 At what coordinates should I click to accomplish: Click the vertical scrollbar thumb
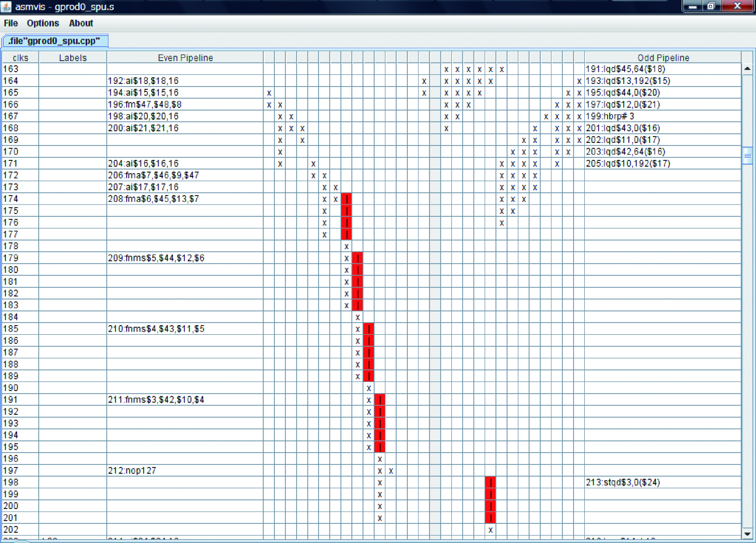[747, 156]
